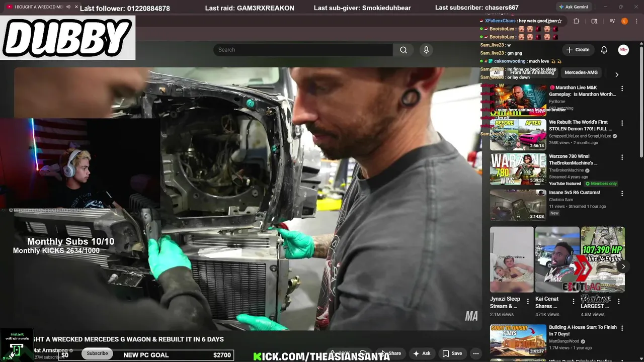Open the title 'Warzone 780 Wins! TheBrokenMachine's'
The width and height of the screenshot is (644, 362).
pyautogui.click(x=574, y=159)
